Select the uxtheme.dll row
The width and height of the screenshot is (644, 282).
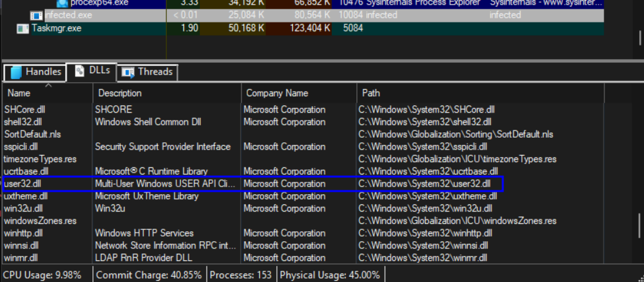point(303,196)
